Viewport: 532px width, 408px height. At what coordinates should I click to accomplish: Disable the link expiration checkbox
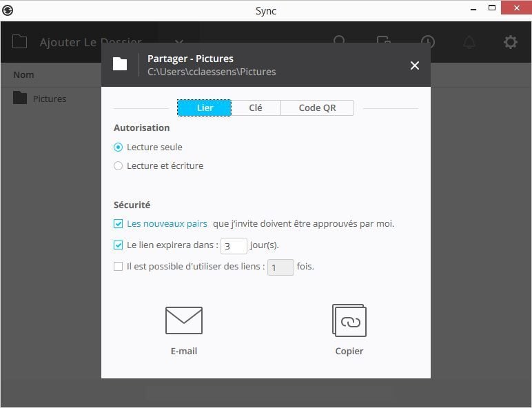(119, 245)
